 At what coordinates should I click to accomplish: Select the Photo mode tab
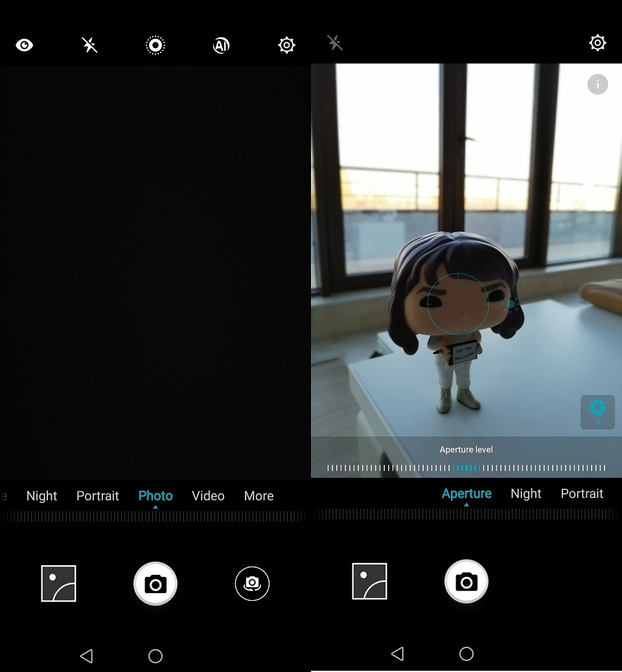(x=155, y=496)
